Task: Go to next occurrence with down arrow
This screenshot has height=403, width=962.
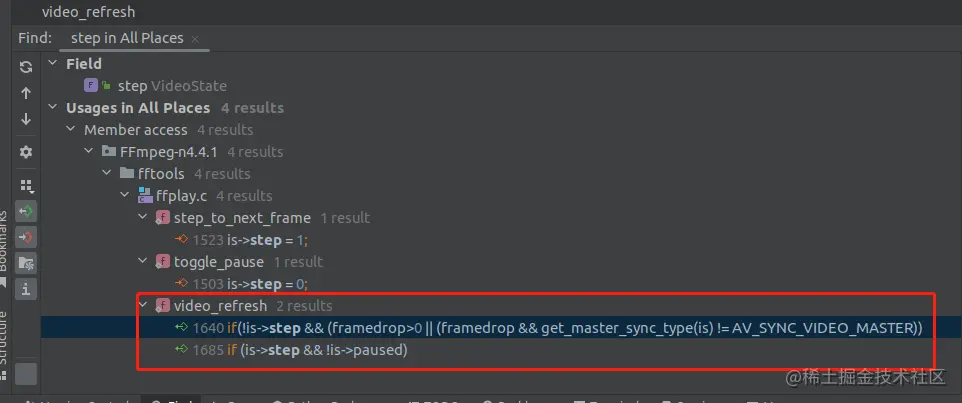Action: [x=26, y=119]
